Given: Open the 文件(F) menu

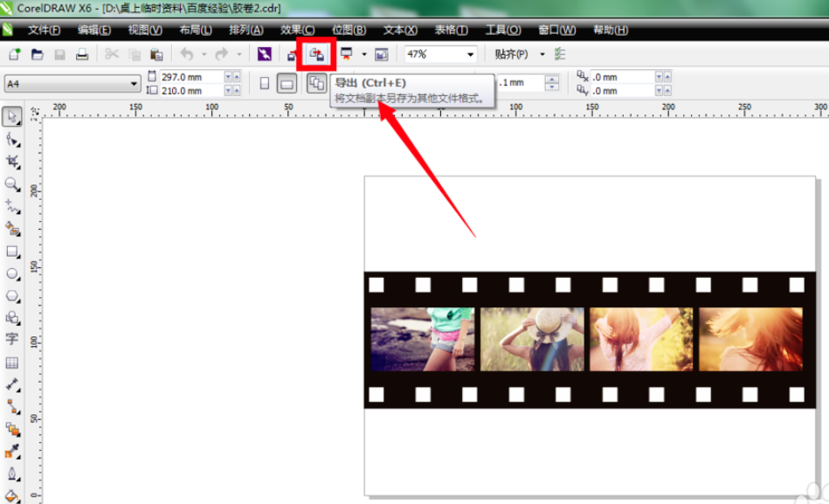Looking at the screenshot, I should [x=44, y=31].
